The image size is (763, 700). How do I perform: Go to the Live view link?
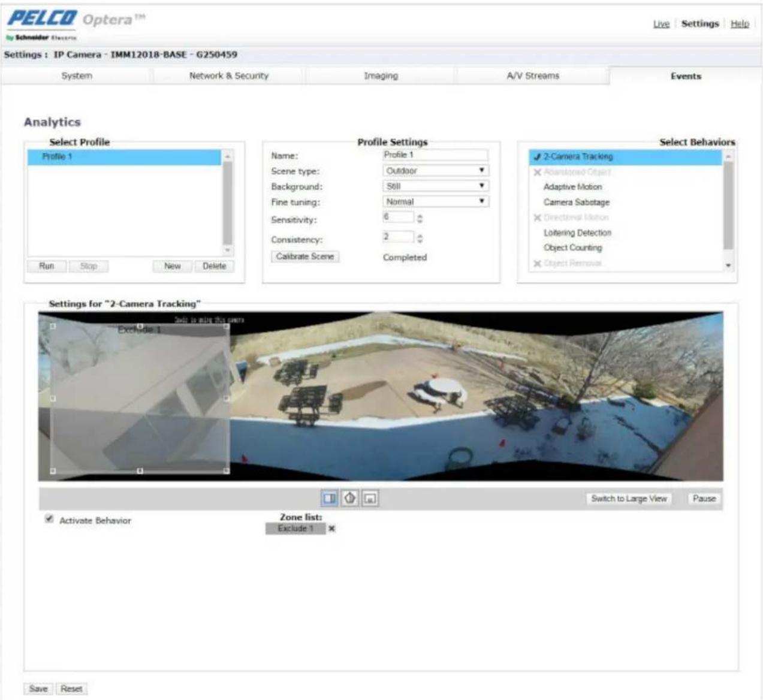pyautogui.click(x=661, y=24)
